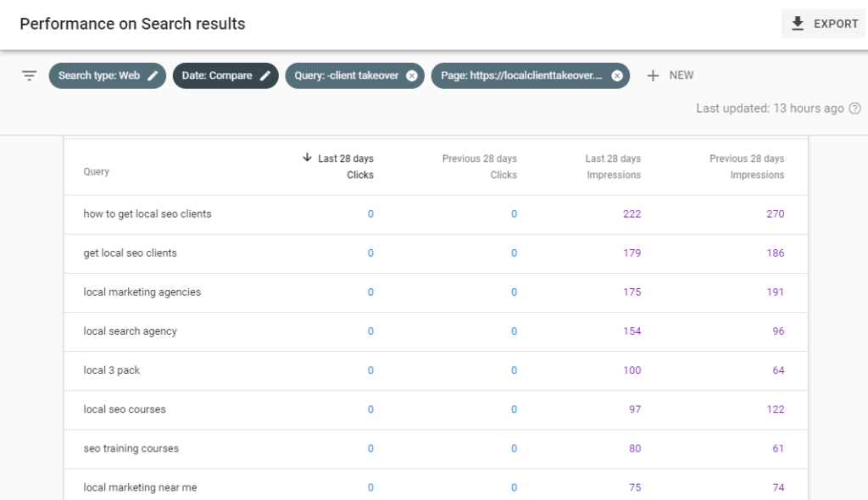Sort by Previous 28 days Impressions header
Viewport: 868px width, 500px height.
pyautogui.click(x=746, y=166)
